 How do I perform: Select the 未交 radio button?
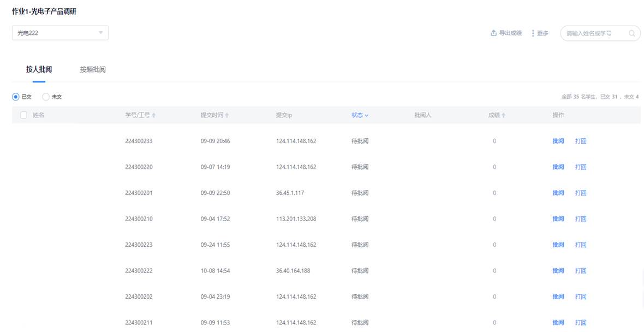(x=46, y=97)
